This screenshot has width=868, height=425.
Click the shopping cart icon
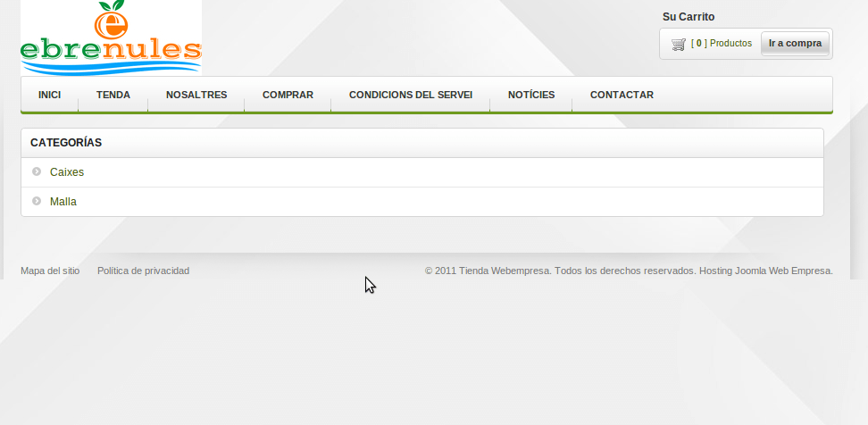pyautogui.click(x=679, y=45)
